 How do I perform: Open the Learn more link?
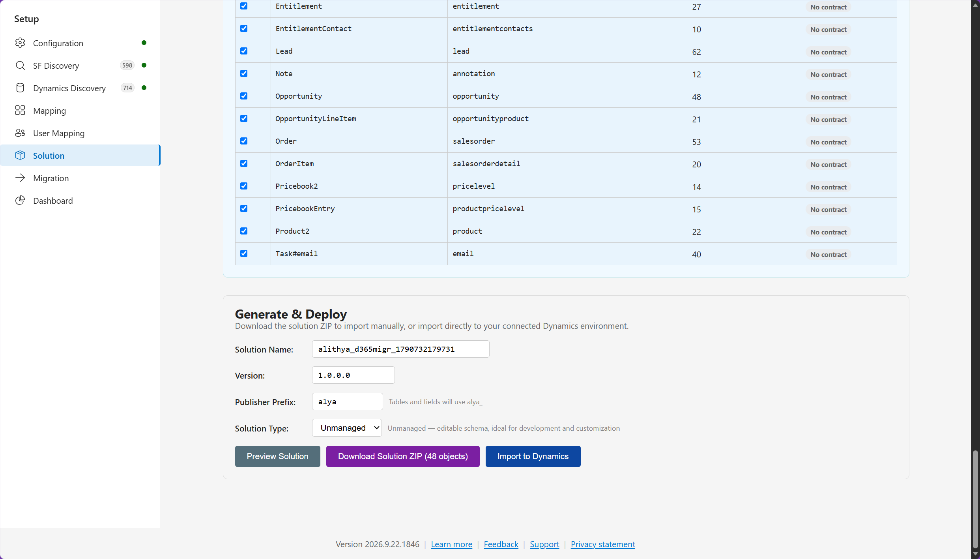coord(451,544)
